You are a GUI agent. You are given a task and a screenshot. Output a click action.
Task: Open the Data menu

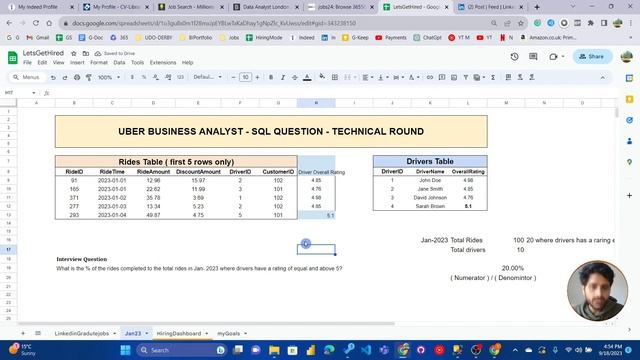click(x=119, y=62)
